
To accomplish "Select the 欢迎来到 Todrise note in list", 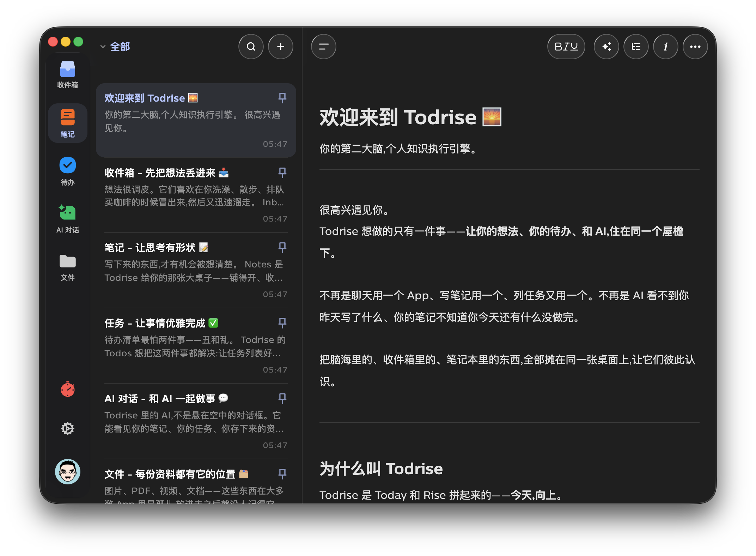I will coord(196,120).
